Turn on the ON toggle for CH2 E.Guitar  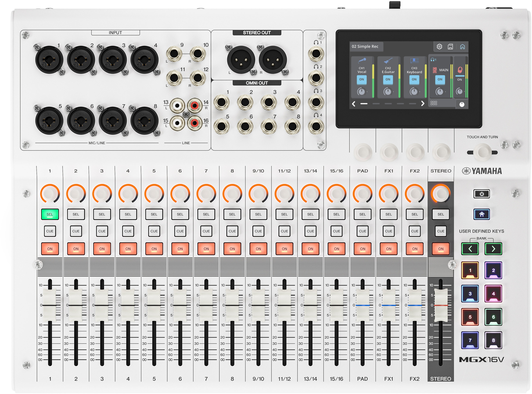[x=388, y=79]
